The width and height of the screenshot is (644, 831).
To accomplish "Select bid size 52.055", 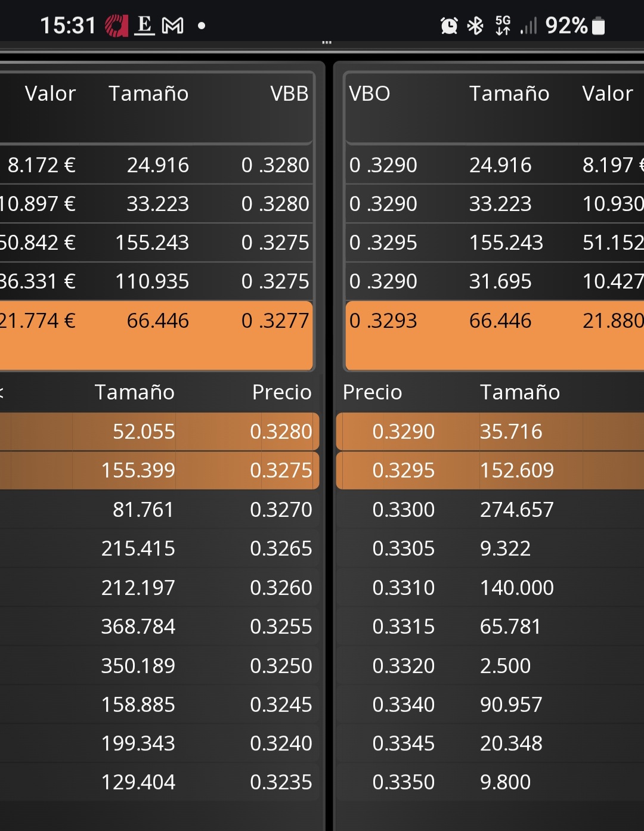I will coord(144,432).
